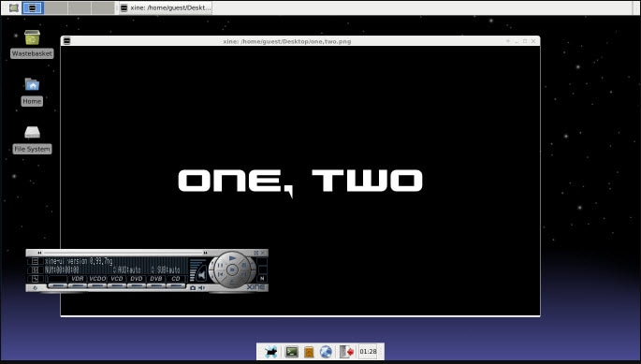
Task: Open the window menu of the xine video window
Action: (67, 41)
